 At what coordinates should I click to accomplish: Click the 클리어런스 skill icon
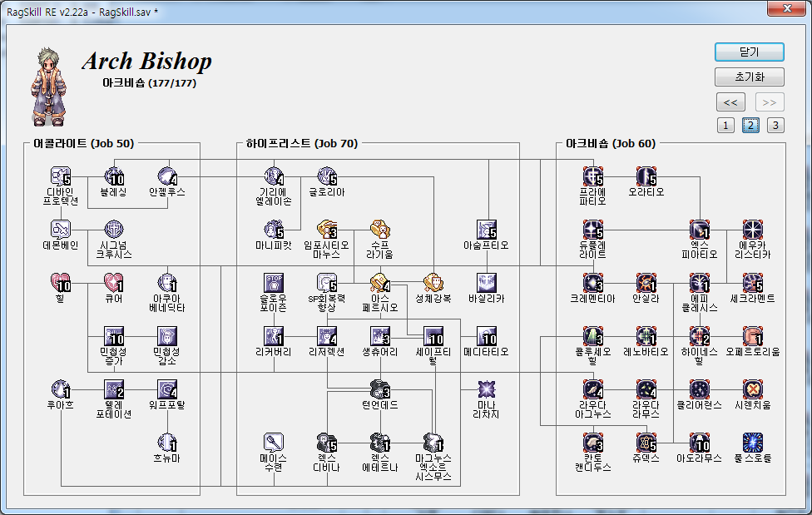pos(700,389)
